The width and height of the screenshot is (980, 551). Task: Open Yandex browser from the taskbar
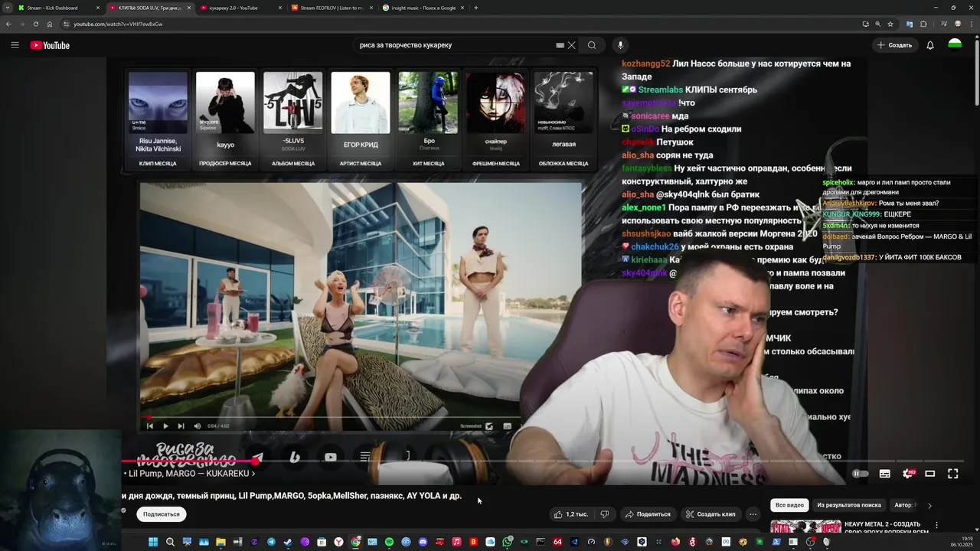pos(338,542)
